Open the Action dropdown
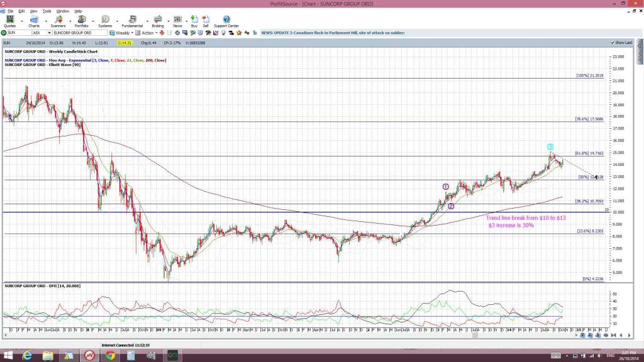Image resolution: width=644 pixels, height=362 pixels. 156,33
